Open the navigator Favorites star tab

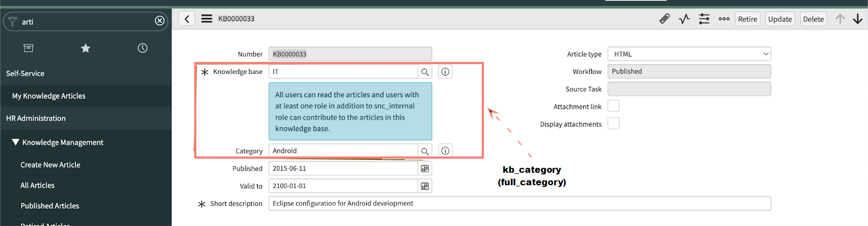click(x=85, y=48)
